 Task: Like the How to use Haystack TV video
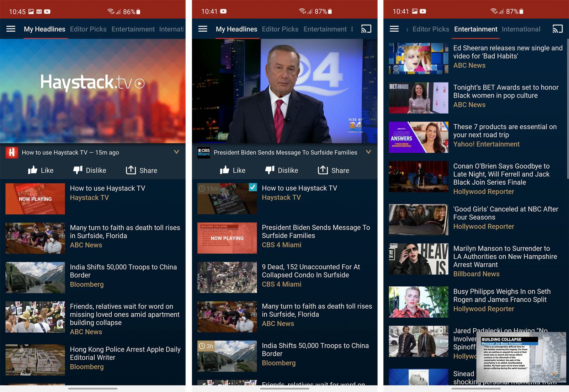[41, 170]
